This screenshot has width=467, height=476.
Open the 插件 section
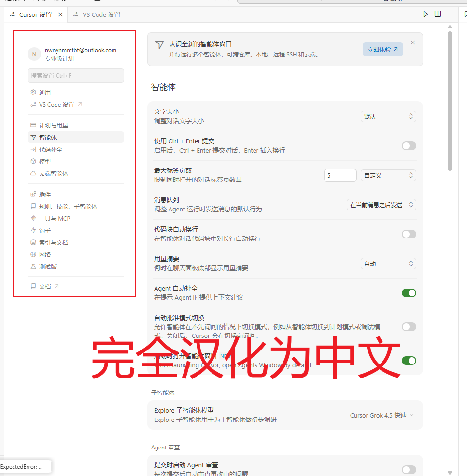(x=76, y=194)
